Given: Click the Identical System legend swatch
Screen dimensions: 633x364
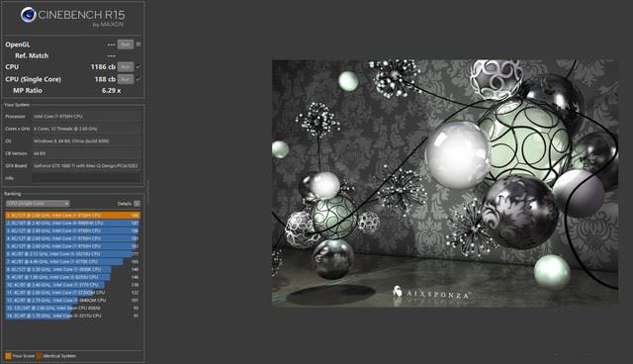Looking at the screenshot, I should pos(39,356).
